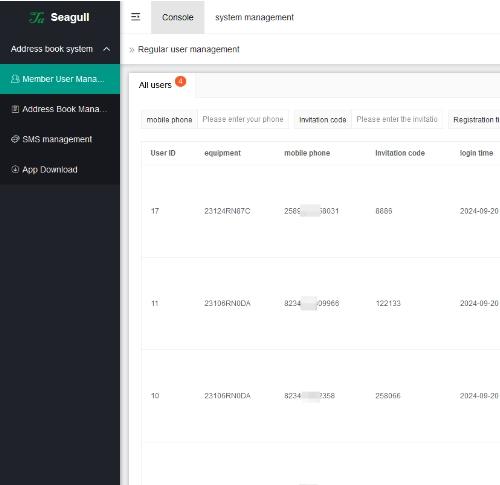Click the Address book system menu header

pos(60,49)
